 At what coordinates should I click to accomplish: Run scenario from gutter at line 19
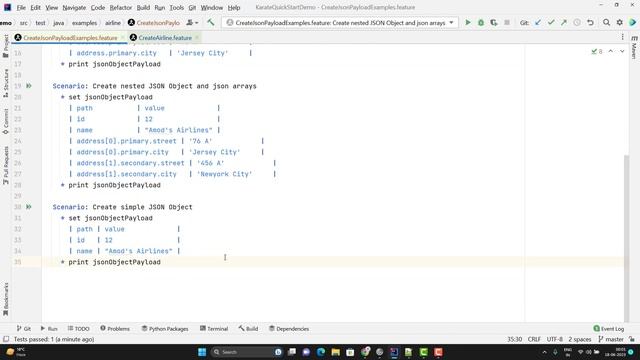[29, 86]
